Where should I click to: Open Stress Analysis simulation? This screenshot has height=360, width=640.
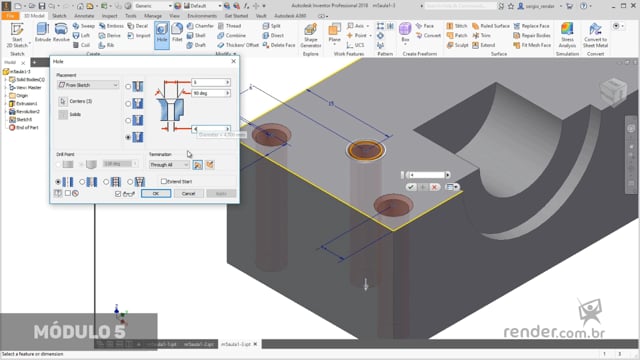tap(567, 36)
